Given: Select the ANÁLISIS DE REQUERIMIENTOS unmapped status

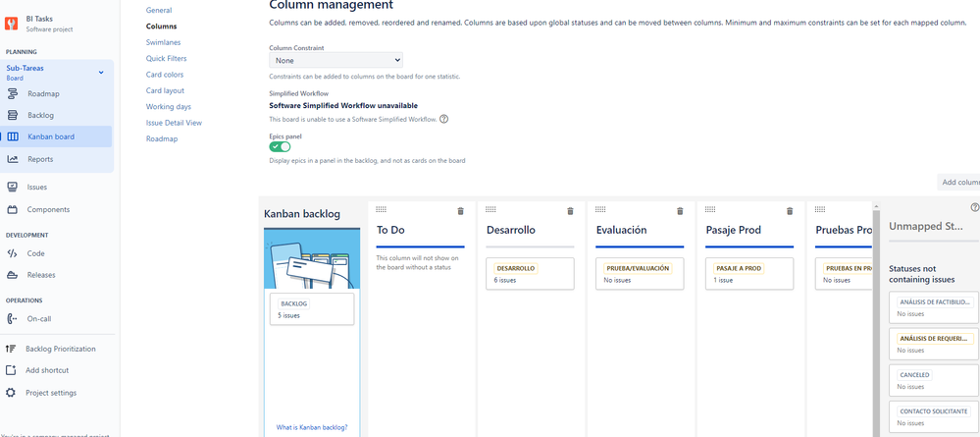Looking at the screenshot, I should [x=934, y=343].
